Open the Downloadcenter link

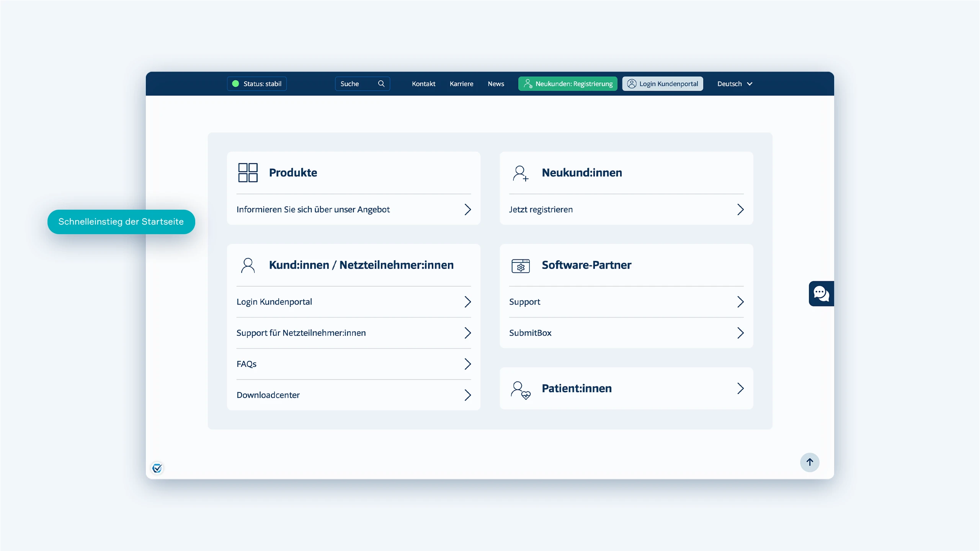[268, 395]
